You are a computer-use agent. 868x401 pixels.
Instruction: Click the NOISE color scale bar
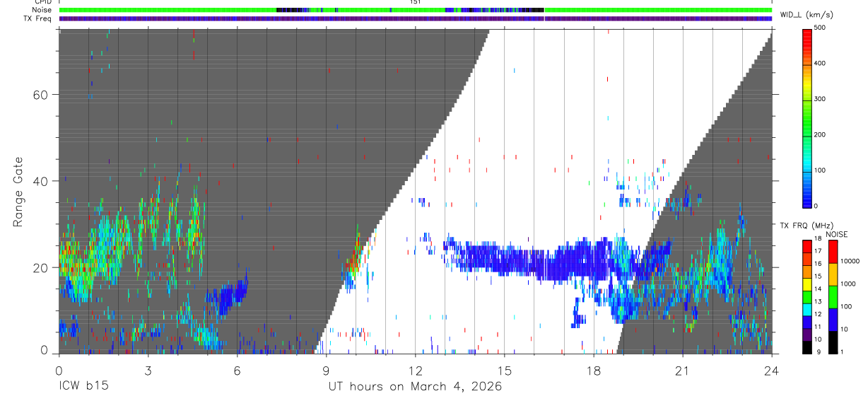833,296
